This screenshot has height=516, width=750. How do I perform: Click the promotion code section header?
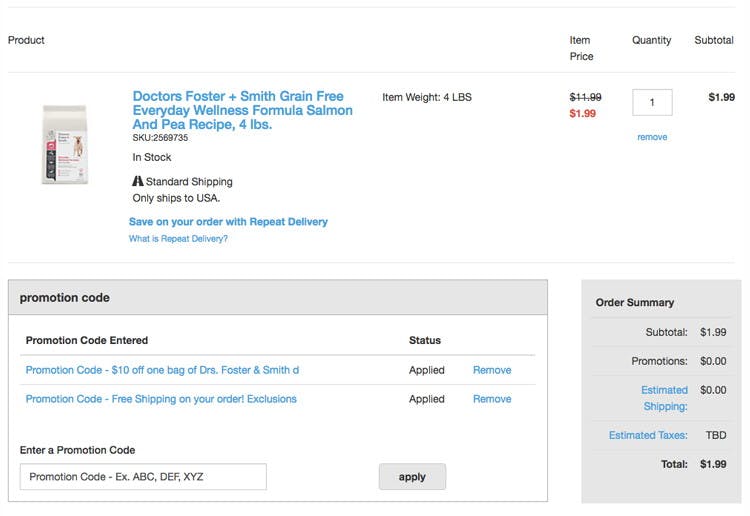pos(278,297)
